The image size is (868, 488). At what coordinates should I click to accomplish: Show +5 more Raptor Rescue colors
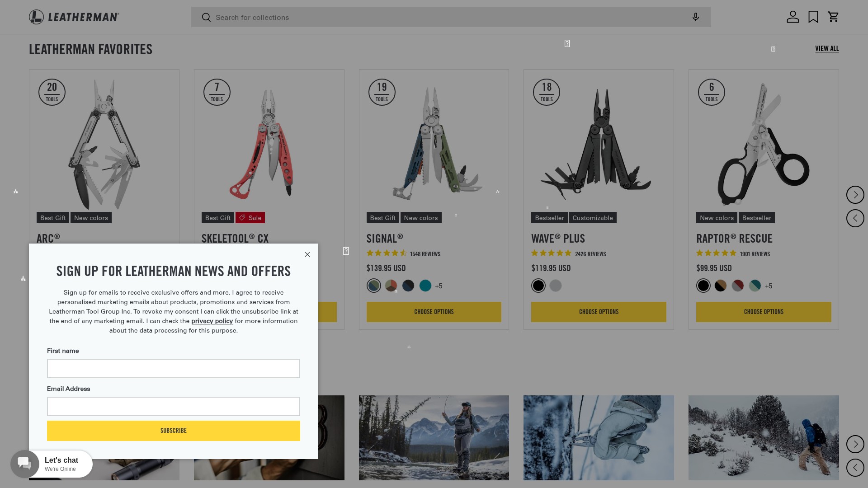(x=769, y=286)
